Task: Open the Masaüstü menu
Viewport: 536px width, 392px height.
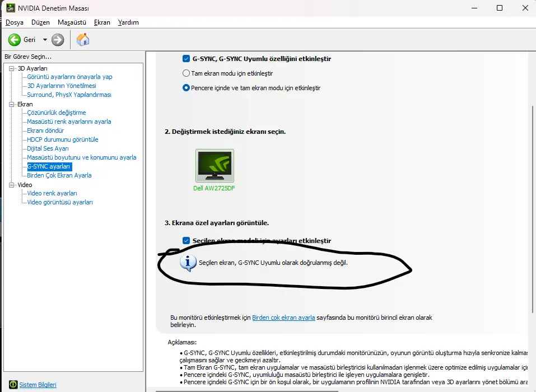Action: coord(72,22)
